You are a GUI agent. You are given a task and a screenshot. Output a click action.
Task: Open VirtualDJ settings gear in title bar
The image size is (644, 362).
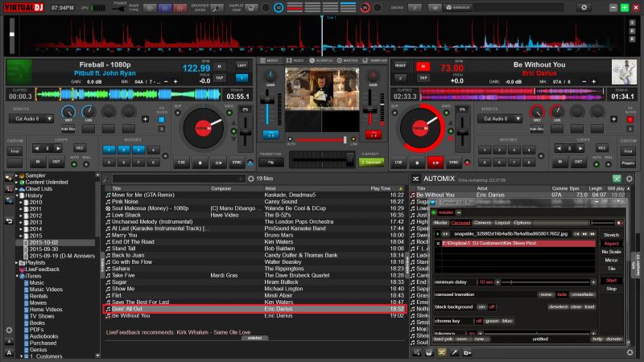coord(584,7)
